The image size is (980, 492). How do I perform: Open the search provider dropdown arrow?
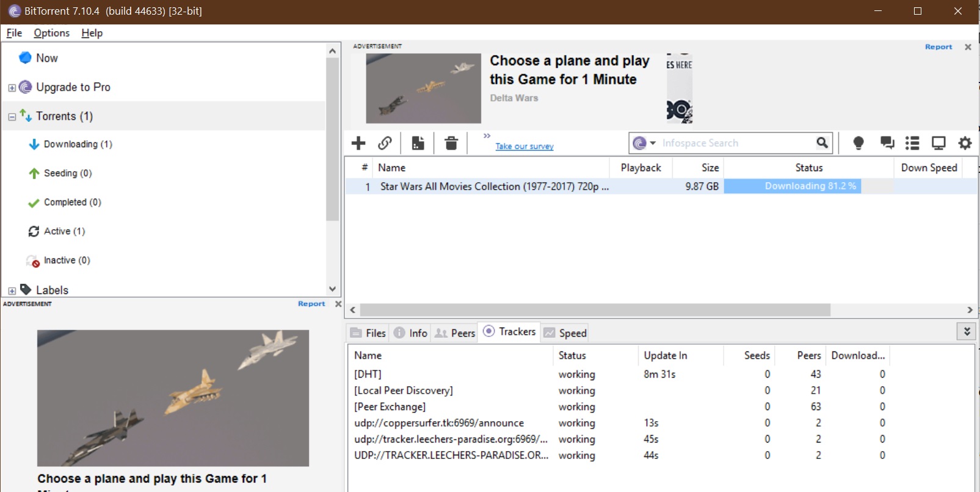(653, 143)
